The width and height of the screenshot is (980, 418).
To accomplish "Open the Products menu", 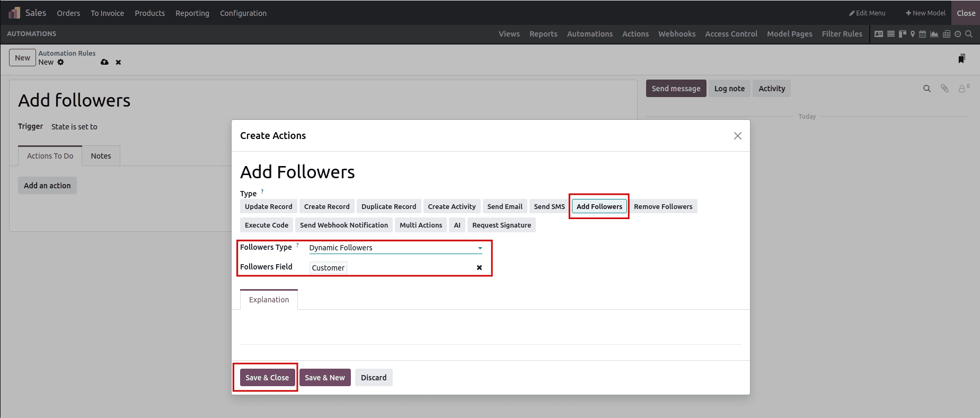I will coord(149,13).
